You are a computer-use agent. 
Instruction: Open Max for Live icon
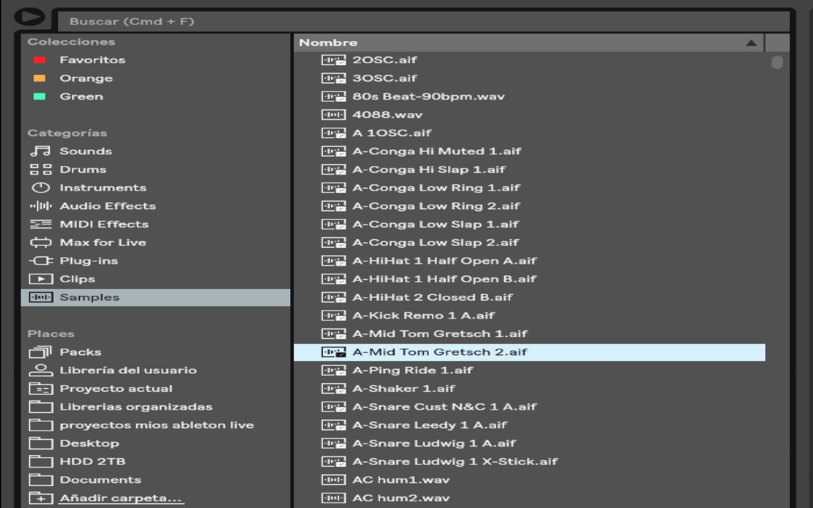[40, 243]
